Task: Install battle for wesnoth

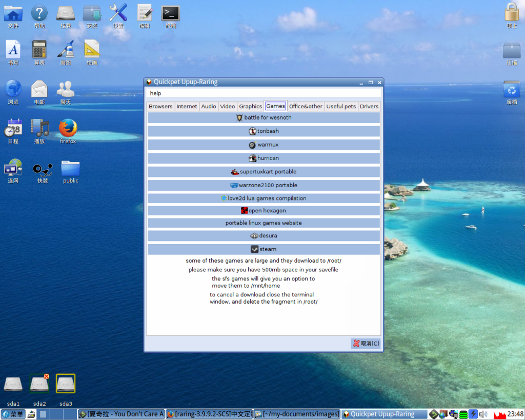Action: [x=264, y=117]
